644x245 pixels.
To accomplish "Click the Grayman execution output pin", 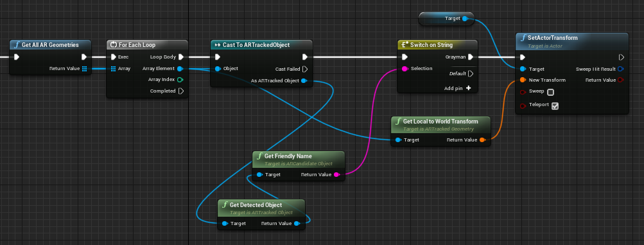I will [471, 57].
